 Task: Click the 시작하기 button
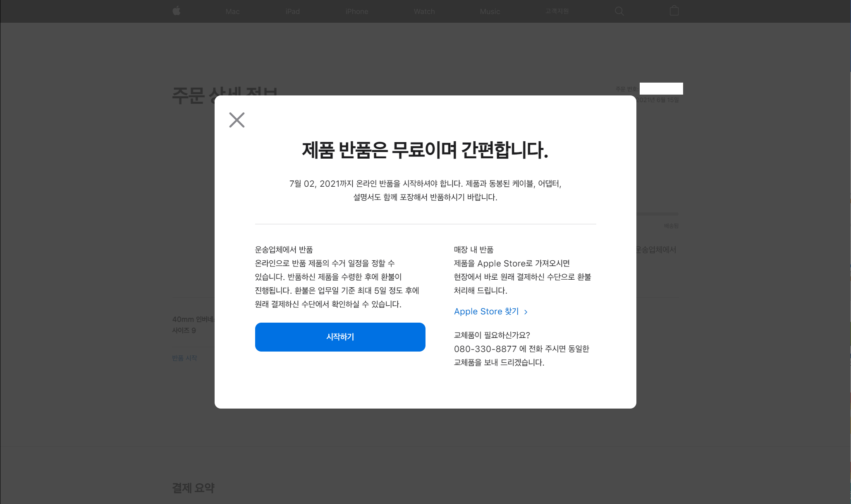click(x=340, y=337)
